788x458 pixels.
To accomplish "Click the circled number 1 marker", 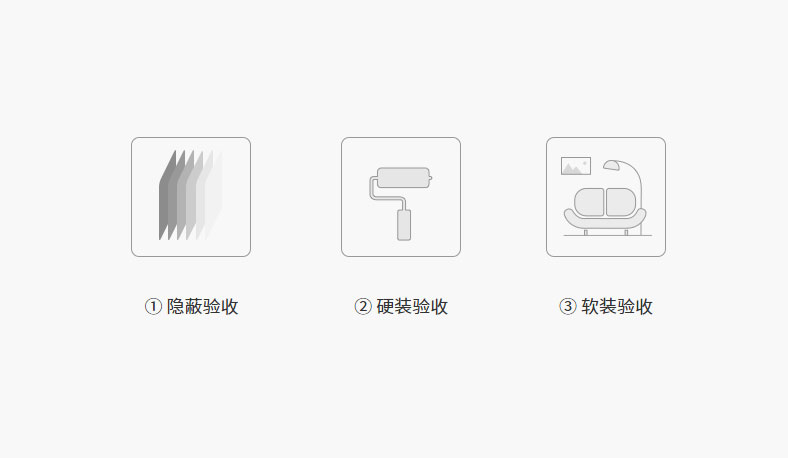I will [x=153, y=306].
